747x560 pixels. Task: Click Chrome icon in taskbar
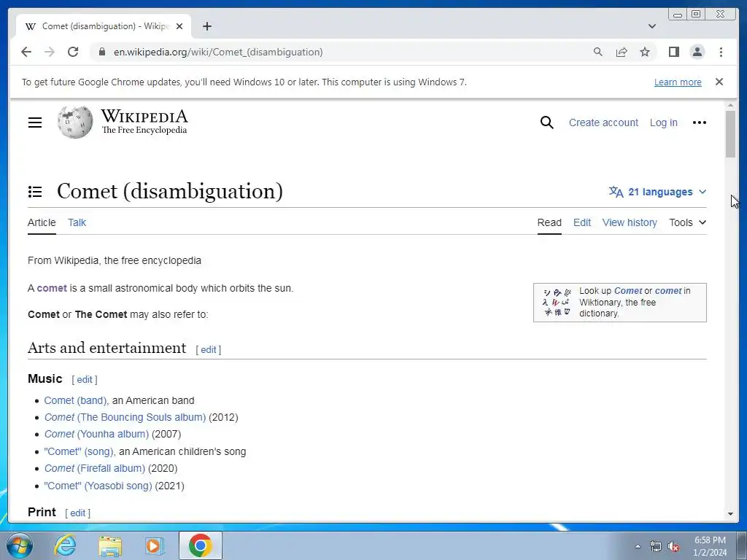pyautogui.click(x=200, y=545)
